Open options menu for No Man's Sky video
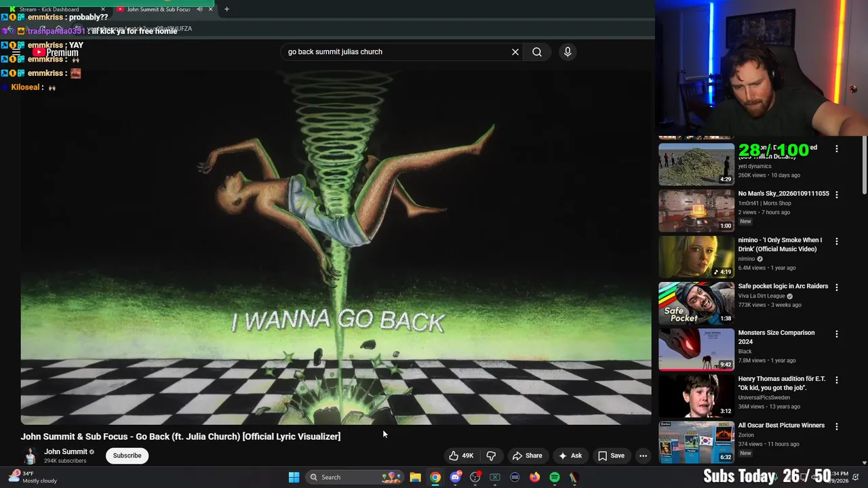 pyautogui.click(x=837, y=195)
